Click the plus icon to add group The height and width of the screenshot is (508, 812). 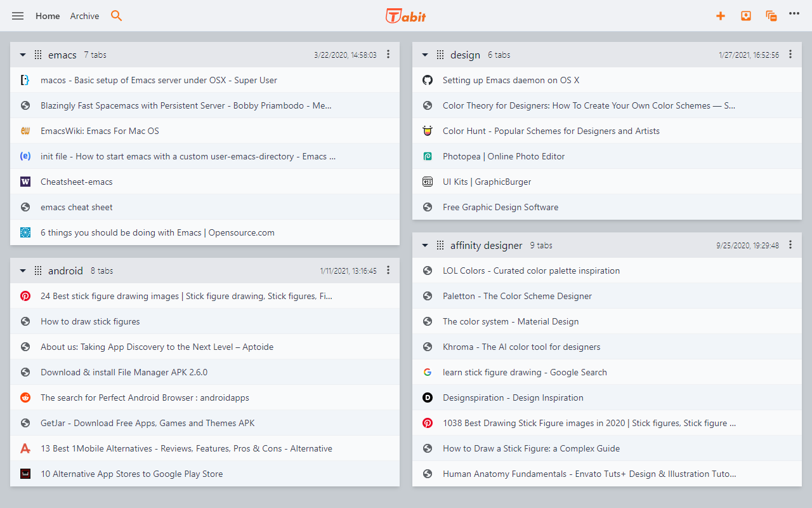(721, 16)
